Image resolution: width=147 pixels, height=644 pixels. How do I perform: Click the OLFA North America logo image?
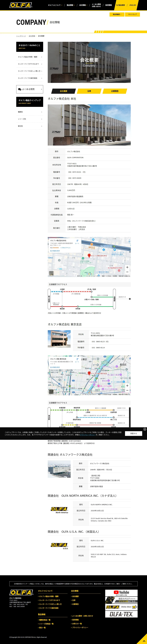pyautogui.click(x=59, y=510)
